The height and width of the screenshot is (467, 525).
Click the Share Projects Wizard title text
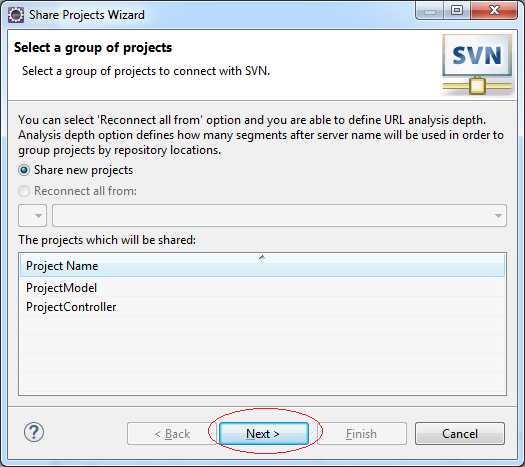coord(87,15)
